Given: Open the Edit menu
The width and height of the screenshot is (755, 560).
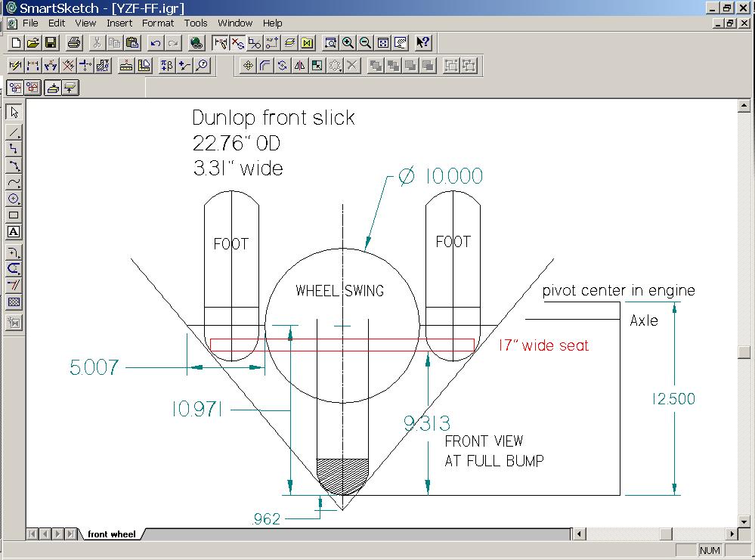Looking at the screenshot, I should (57, 23).
